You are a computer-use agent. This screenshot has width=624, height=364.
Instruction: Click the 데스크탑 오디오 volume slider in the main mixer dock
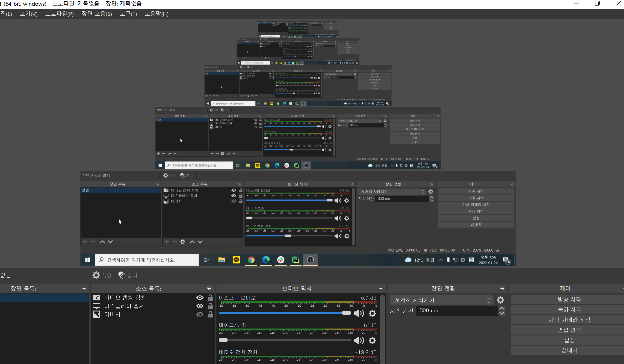tap(285, 313)
